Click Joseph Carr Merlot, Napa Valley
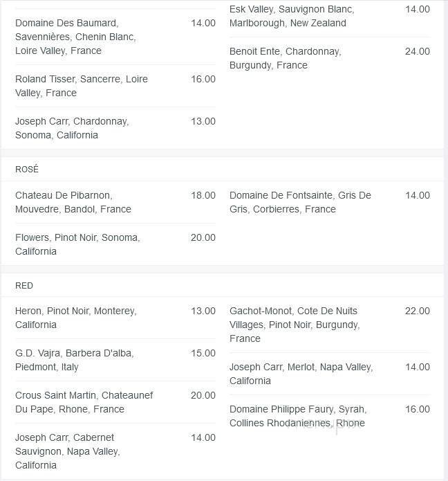 pos(301,374)
